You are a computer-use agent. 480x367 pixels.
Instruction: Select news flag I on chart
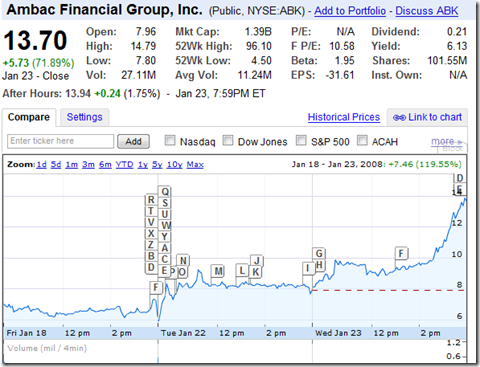click(308, 268)
